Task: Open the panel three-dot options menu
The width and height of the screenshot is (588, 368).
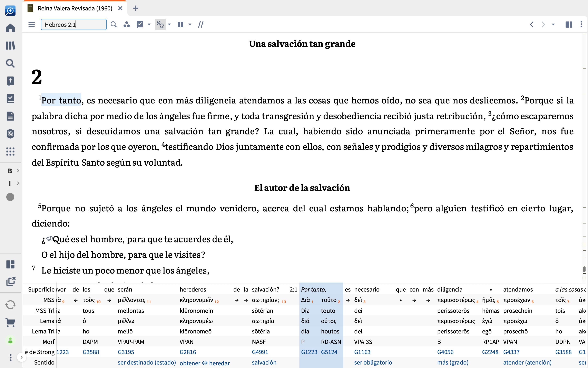Action: point(581,24)
